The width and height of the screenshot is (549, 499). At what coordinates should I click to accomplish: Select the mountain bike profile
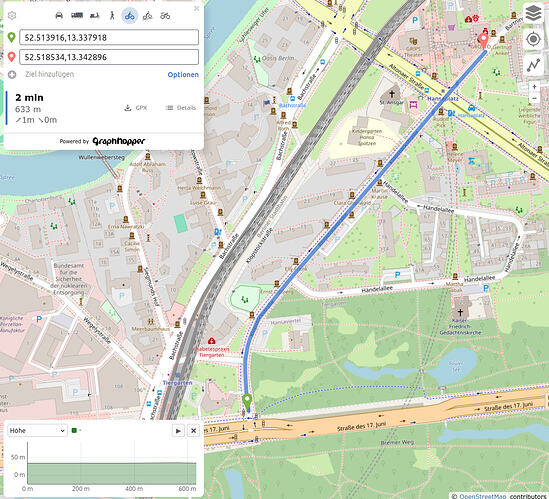point(147,15)
